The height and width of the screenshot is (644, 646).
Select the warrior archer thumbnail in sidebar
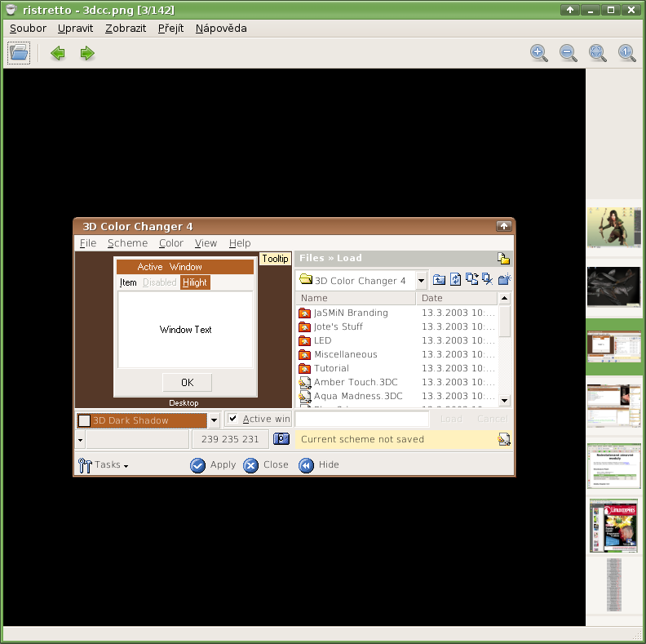point(614,227)
